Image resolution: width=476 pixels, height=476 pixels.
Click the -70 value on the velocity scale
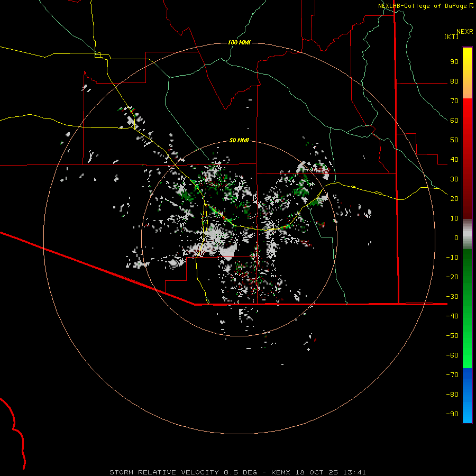click(452, 375)
